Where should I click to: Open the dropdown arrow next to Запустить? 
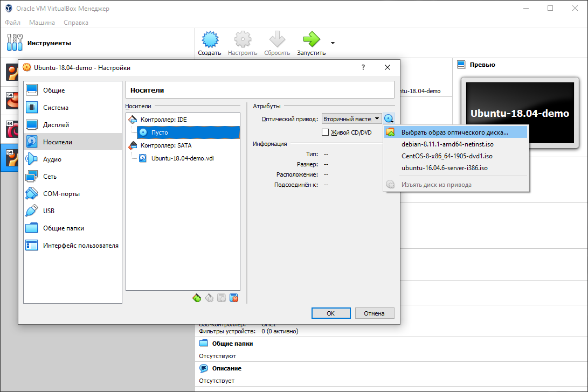(x=333, y=43)
